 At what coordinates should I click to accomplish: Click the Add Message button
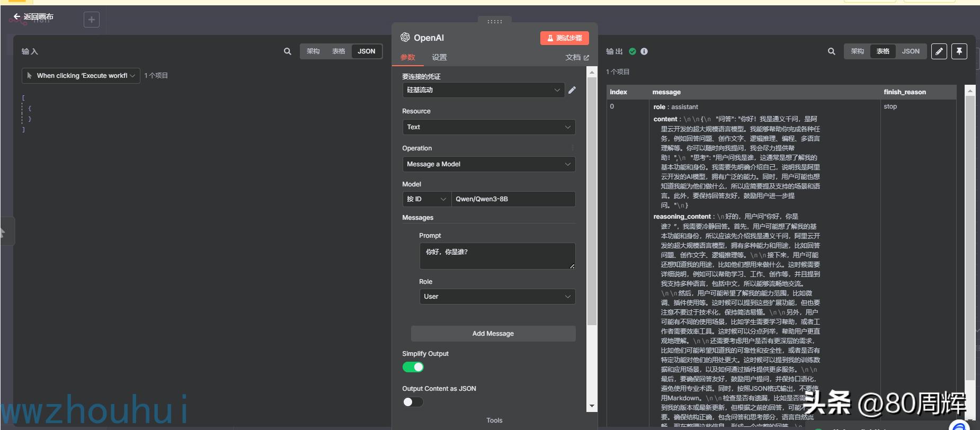click(493, 334)
